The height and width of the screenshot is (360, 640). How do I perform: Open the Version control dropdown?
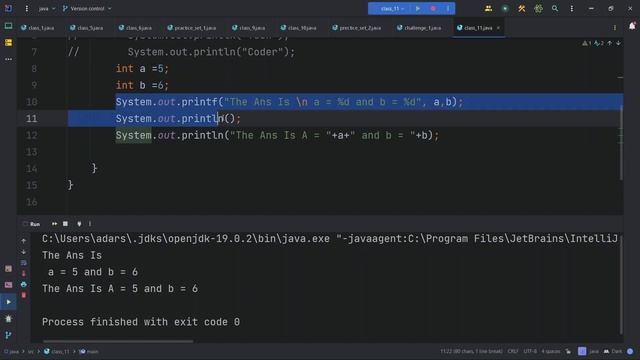click(87, 9)
